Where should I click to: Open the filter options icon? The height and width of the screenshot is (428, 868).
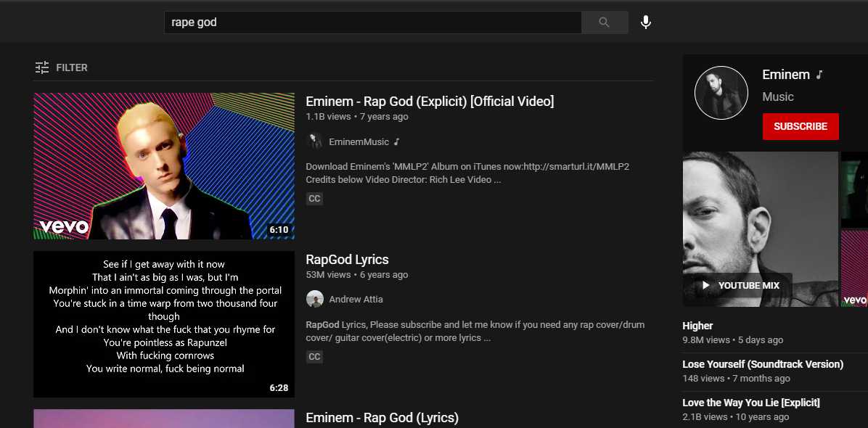tap(42, 67)
